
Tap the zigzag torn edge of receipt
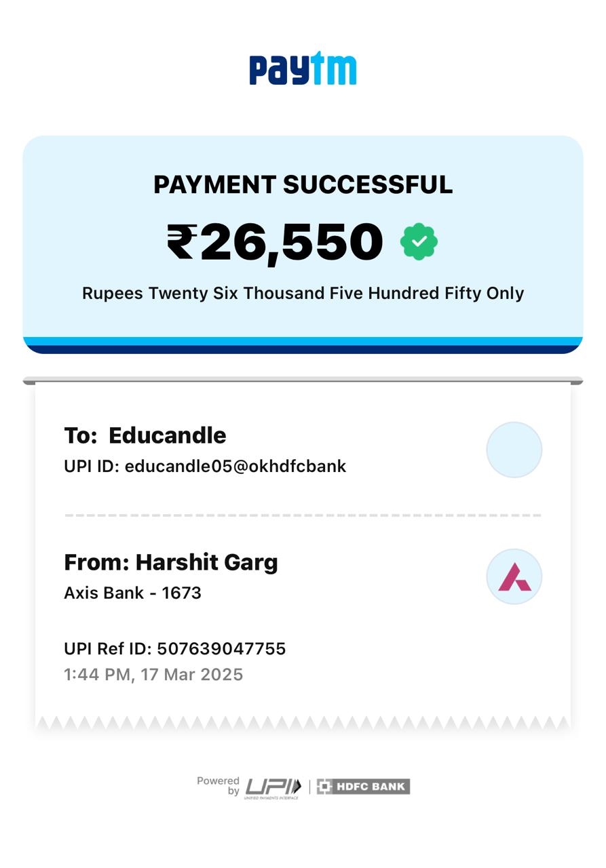coord(303,723)
